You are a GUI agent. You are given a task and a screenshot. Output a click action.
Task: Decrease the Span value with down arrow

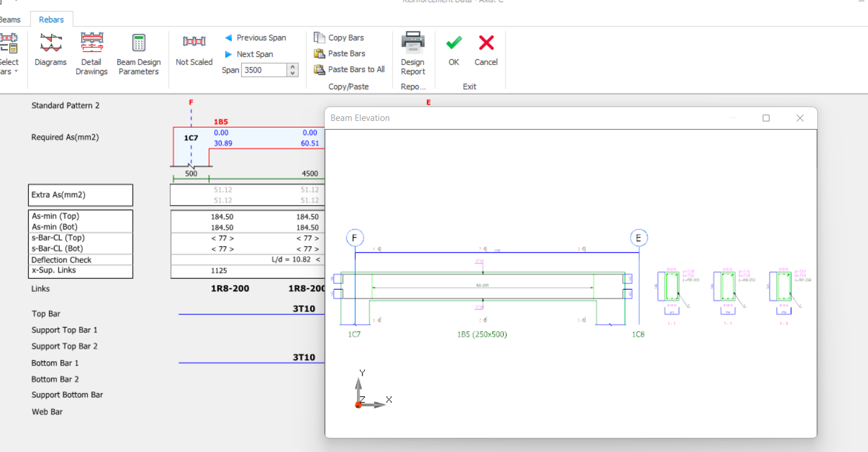click(x=293, y=73)
